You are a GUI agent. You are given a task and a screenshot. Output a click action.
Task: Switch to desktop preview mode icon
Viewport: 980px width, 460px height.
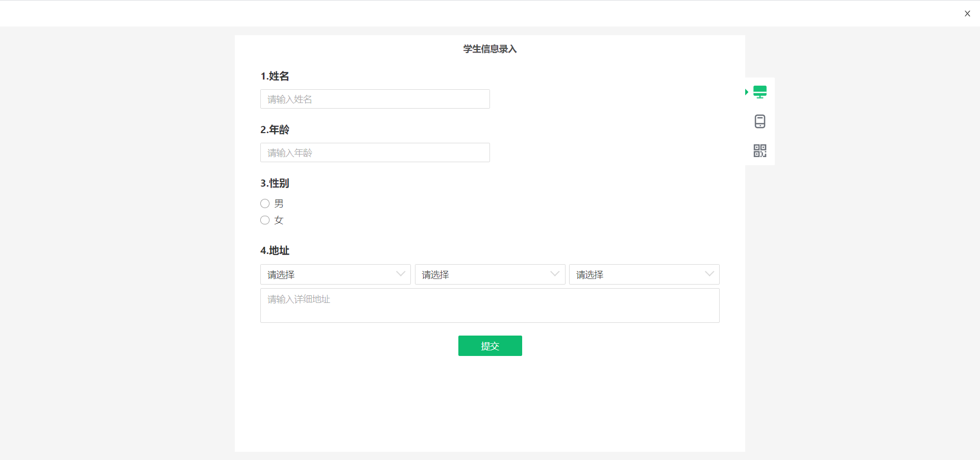click(760, 92)
